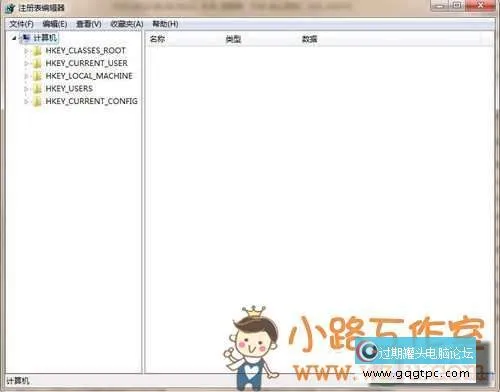Screen dimensions: 500x392
Task: Click the HKEY_CURRENT_USER folder icon
Action: click(37, 63)
